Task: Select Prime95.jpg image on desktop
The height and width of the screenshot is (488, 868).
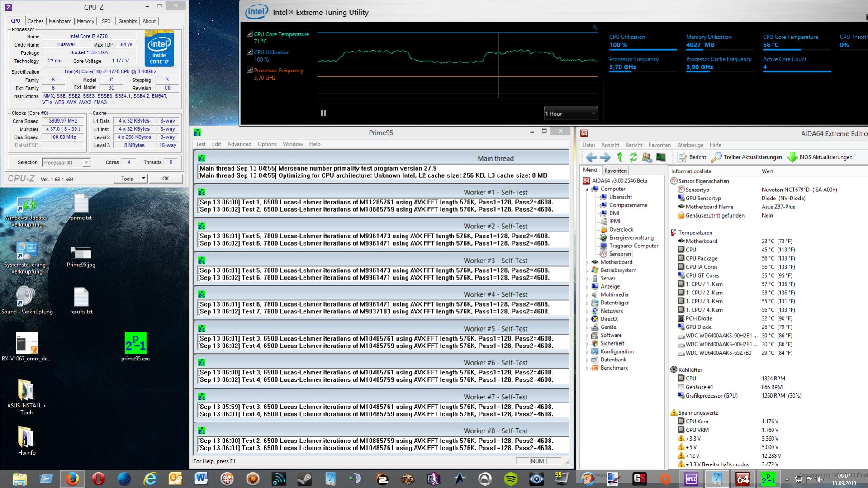Action: click(81, 257)
